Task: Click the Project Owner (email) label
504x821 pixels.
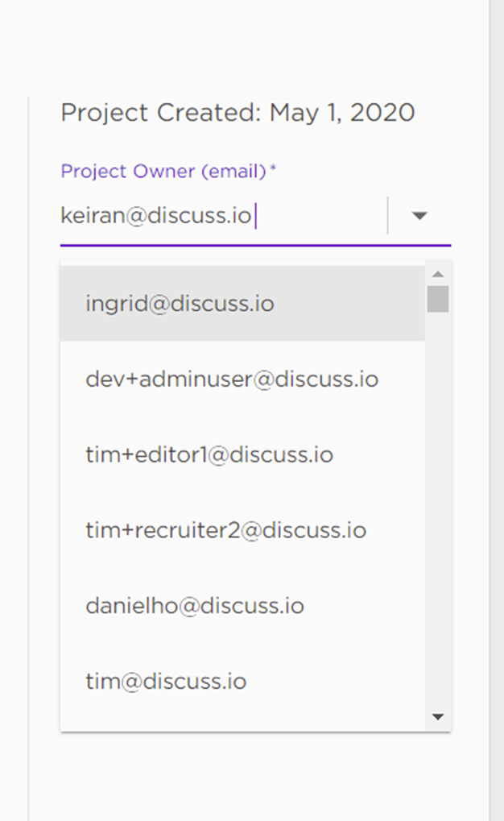Action: 163,172
